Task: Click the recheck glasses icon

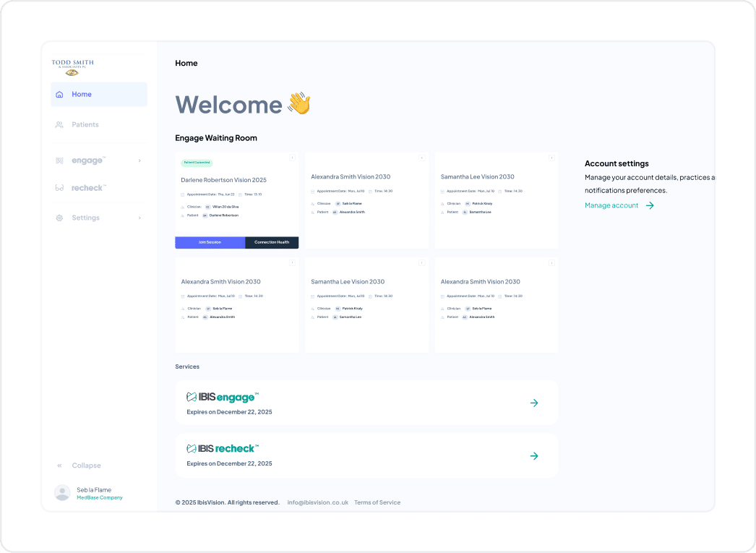Action: [x=59, y=188]
